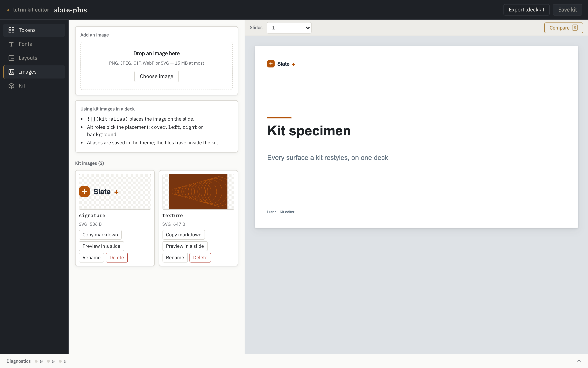The image size is (588, 368).
Task: Click the slate-plus kit name
Action: tap(70, 10)
